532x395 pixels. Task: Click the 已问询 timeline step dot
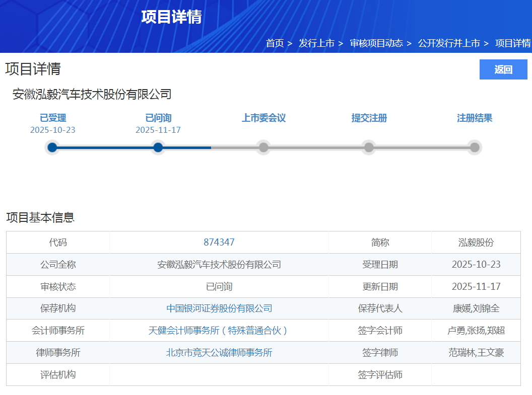point(158,147)
